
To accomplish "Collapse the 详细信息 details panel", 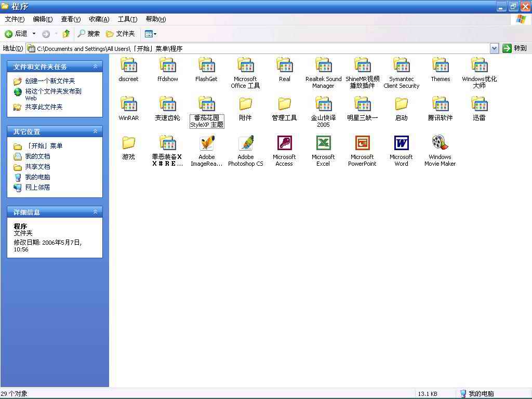I will coord(95,212).
